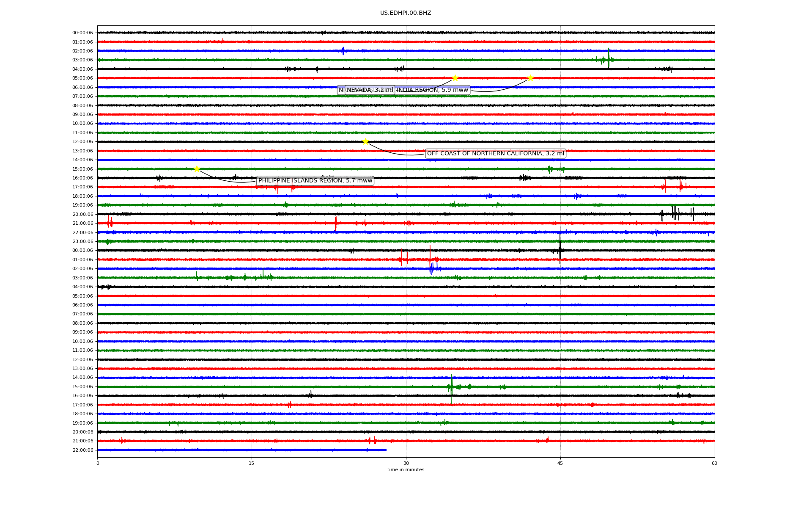Click the Philippine Islands earthquake star marker

click(x=197, y=169)
